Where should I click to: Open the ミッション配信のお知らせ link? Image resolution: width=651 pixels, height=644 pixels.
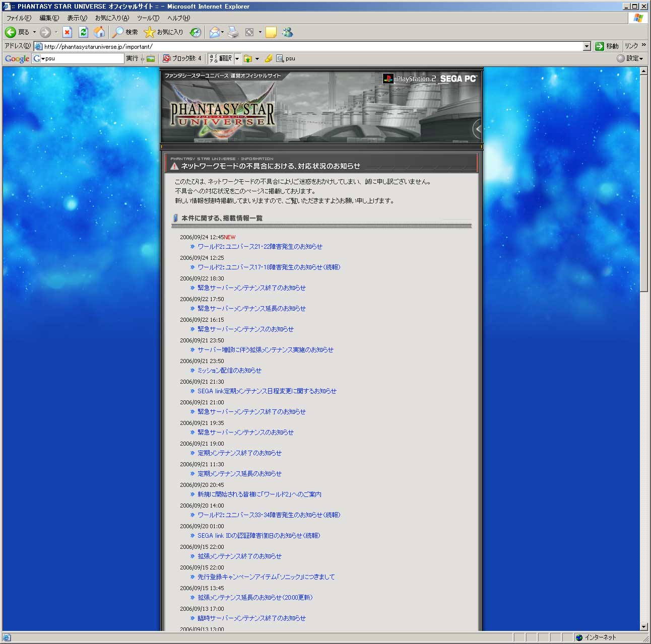[x=229, y=371]
